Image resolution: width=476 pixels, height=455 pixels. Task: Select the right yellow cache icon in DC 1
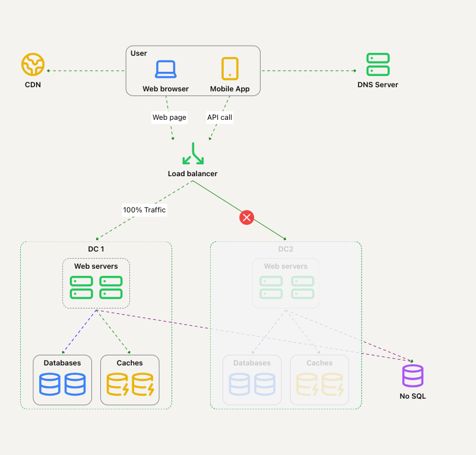point(143,384)
